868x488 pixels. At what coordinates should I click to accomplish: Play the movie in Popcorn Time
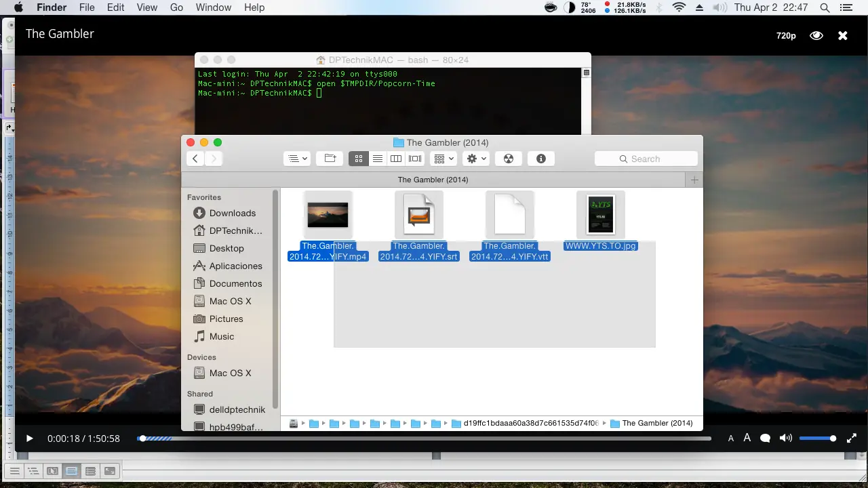pos(29,439)
